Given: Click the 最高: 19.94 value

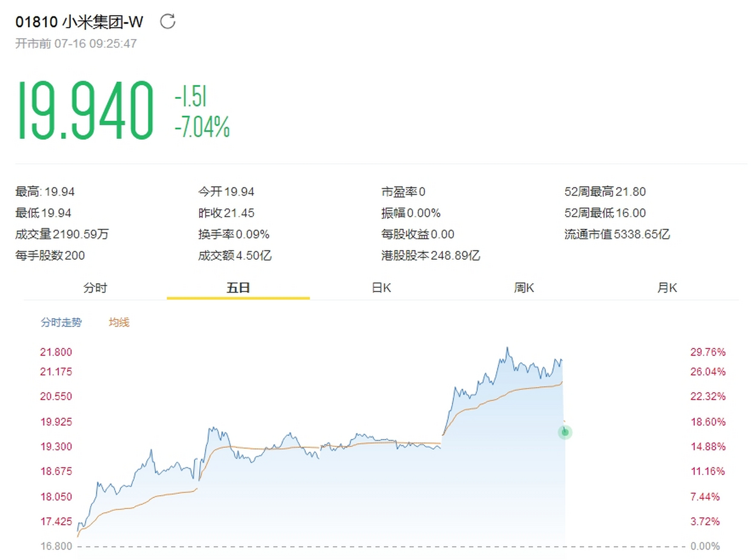Looking at the screenshot, I should pyautogui.click(x=45, y=192).
